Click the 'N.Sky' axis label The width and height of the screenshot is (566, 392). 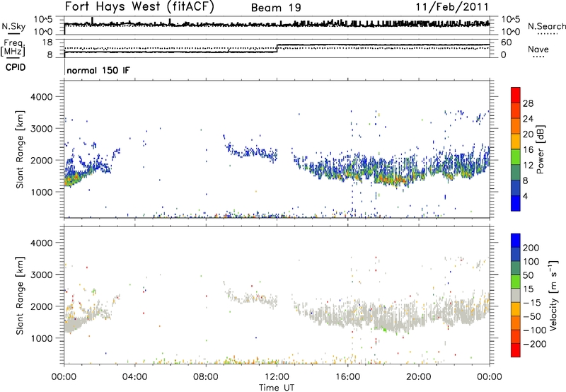click(13, 26)
